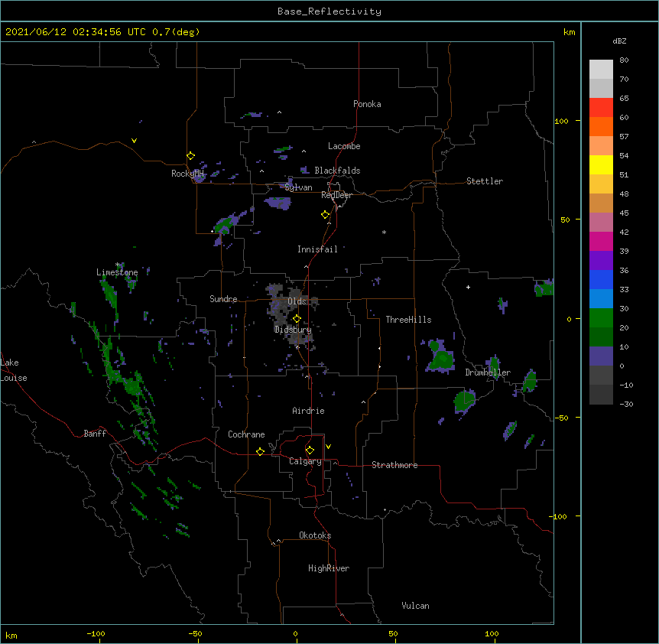This screenshot has height=644, width=659.
Task: Click the yellow diamond marker near Cochrane
Action: [260, 451]
